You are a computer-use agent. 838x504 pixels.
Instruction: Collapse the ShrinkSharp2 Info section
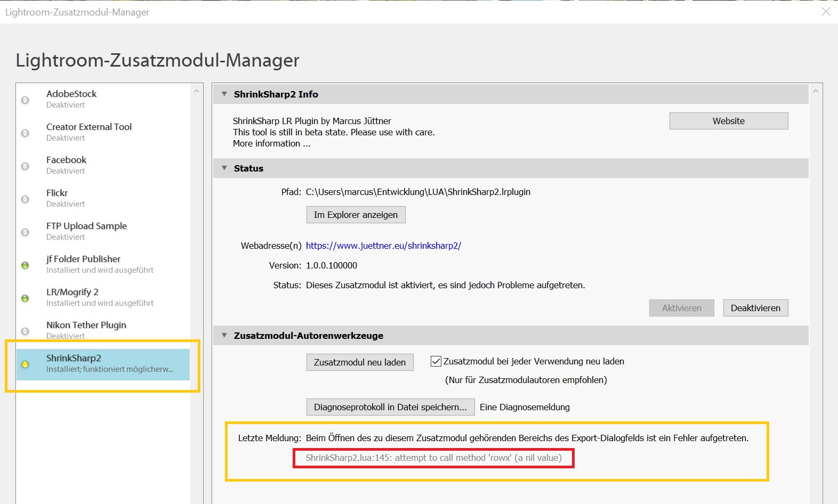[224, 94]
